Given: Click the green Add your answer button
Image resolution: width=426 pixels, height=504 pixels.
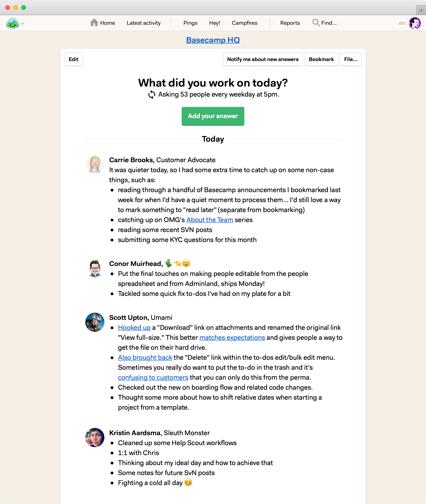Looking at the screenshot, I should click(x=213, y=116).
